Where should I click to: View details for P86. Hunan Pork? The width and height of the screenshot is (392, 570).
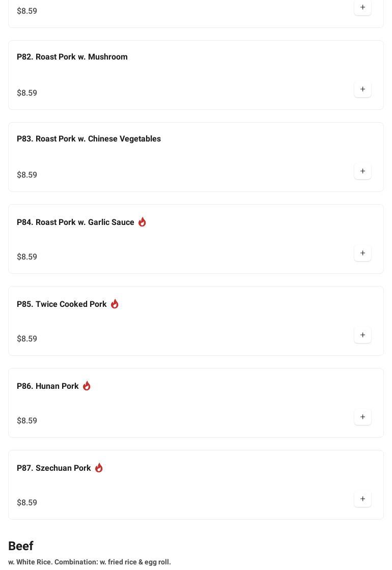48,386
